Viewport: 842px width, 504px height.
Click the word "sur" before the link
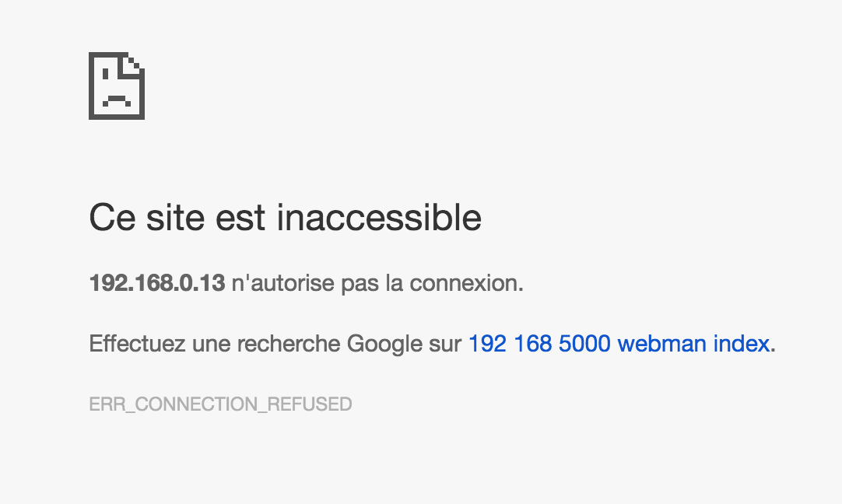click(x=445, y=344)
